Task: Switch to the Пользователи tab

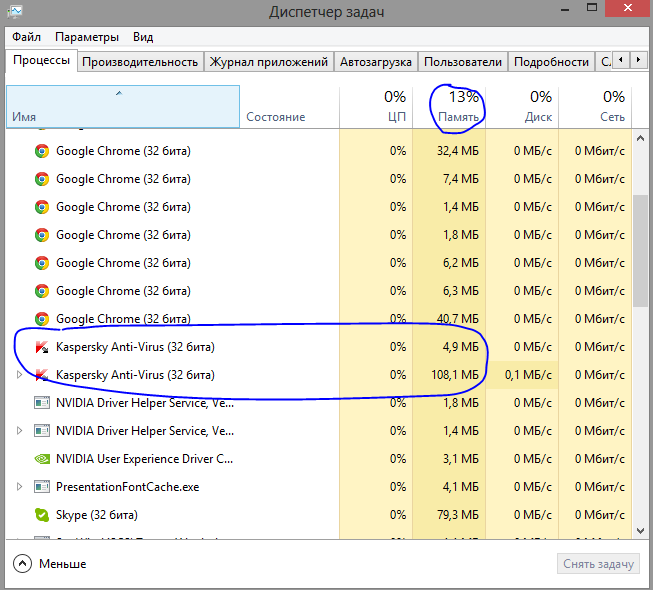Action: [463, 62]
